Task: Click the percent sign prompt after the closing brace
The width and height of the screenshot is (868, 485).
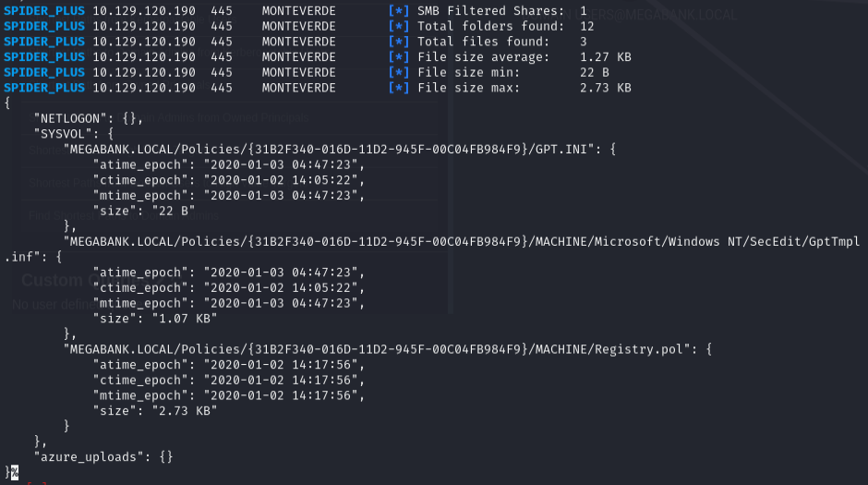Action: [x=15, y=472]
